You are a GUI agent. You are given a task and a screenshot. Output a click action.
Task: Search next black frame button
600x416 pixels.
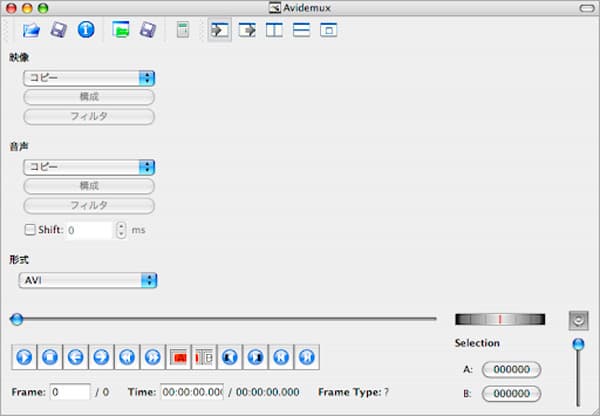(x=256, y=357)
